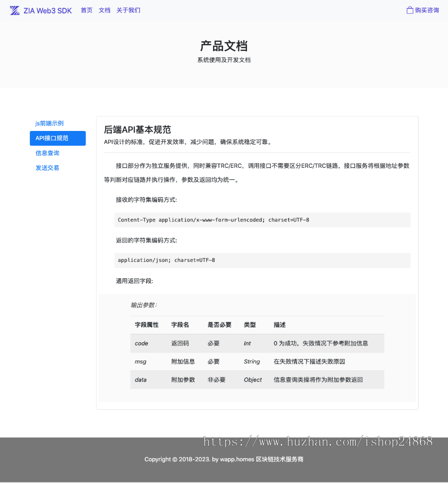Open 关于我们 in the top nav
448x483 pixels.
128,10
